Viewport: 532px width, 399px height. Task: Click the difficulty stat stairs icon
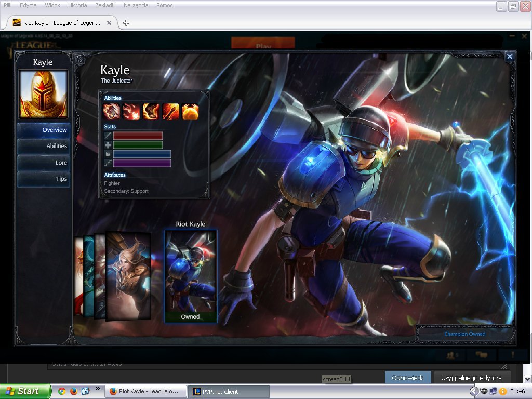click(108, 163)
